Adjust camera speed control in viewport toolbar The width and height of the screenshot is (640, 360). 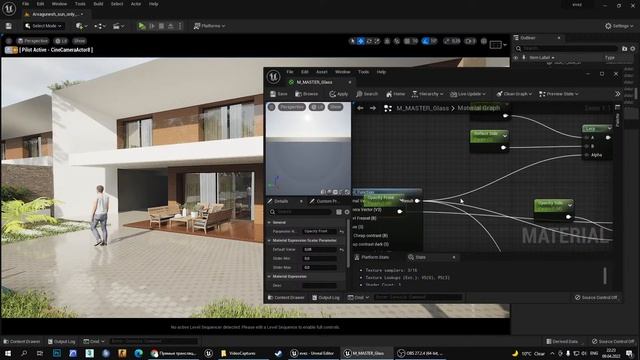pos(470,41)
